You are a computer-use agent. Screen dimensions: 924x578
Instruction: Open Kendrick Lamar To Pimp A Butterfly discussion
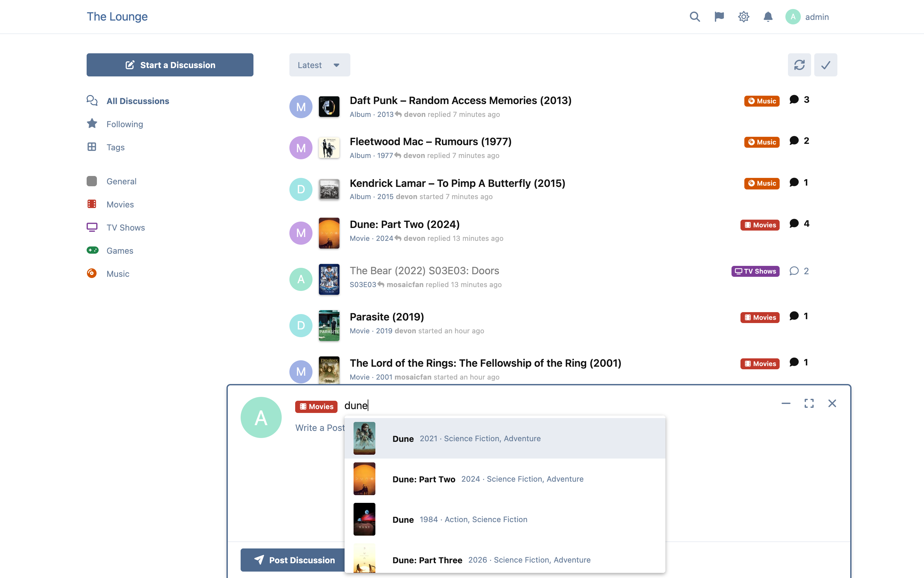458,183
